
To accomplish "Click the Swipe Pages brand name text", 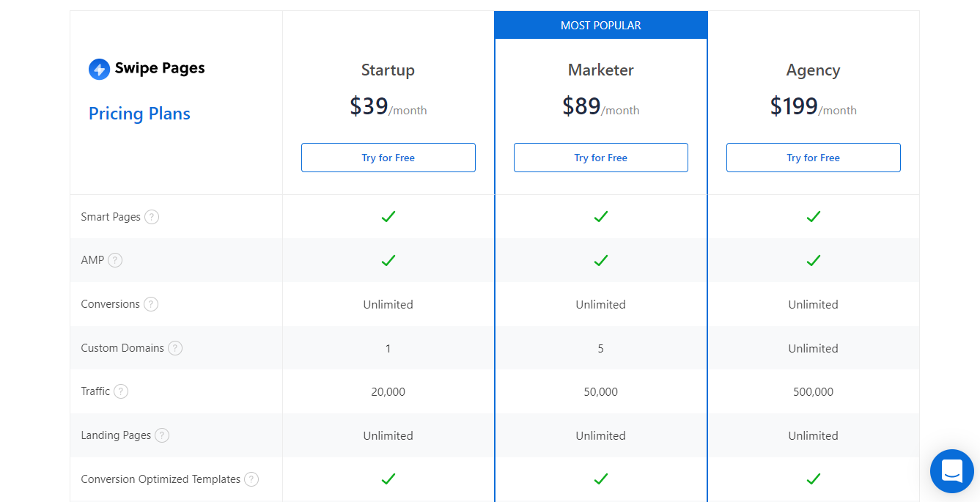I will pyautogui.click(x=160, y=68).
